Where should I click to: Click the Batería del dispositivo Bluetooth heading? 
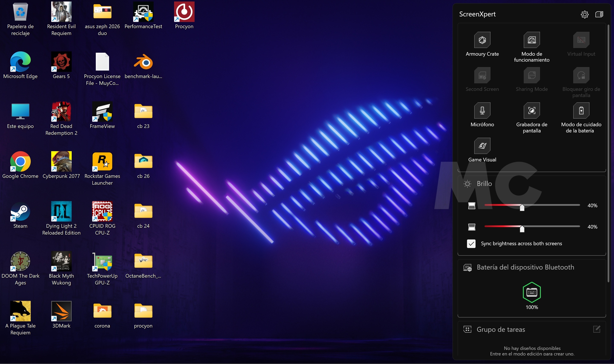coord(525,267)
